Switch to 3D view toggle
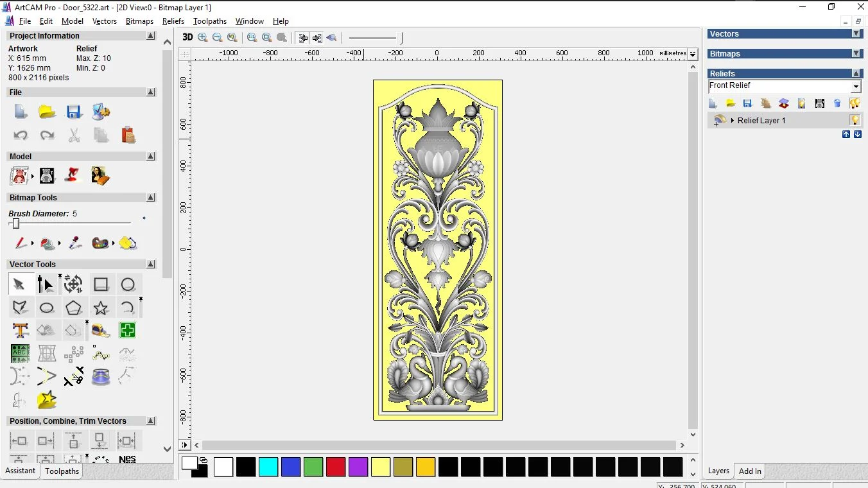 [x=187, y=37]
